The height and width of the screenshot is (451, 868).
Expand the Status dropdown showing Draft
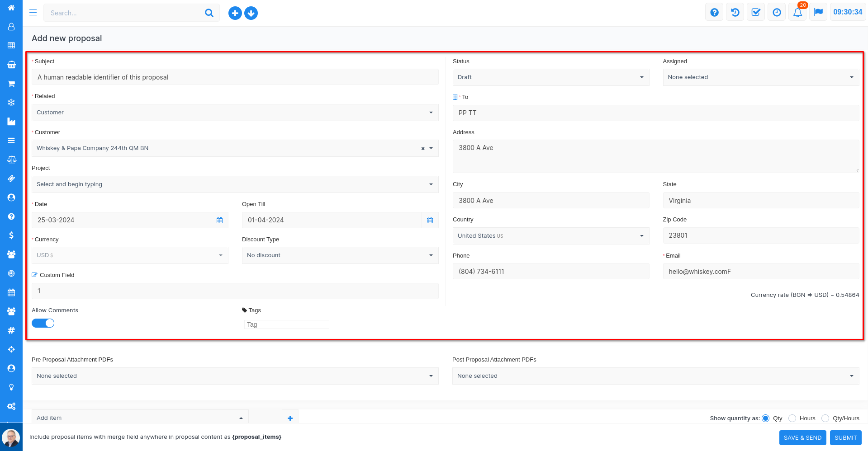(x=550, y=77)
